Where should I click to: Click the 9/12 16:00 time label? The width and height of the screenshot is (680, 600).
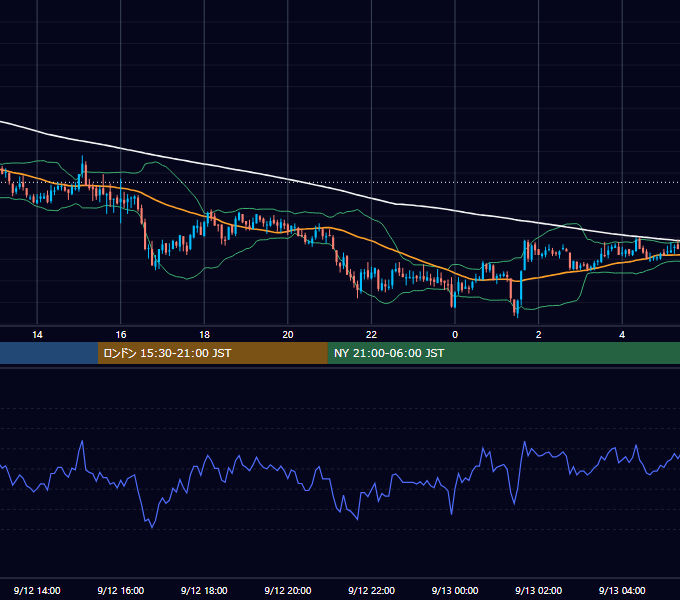coord(121,590)
